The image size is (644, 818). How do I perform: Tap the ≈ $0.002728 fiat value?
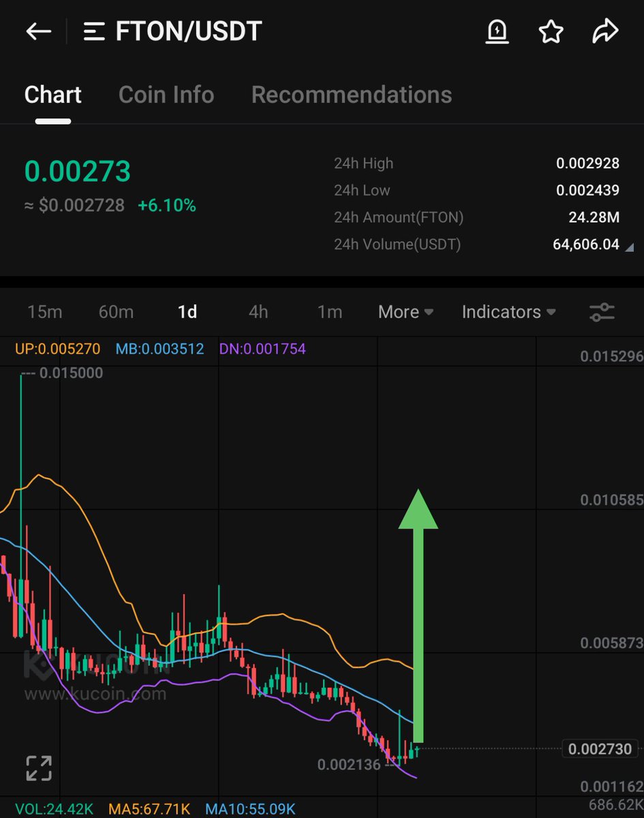(75, 205)
